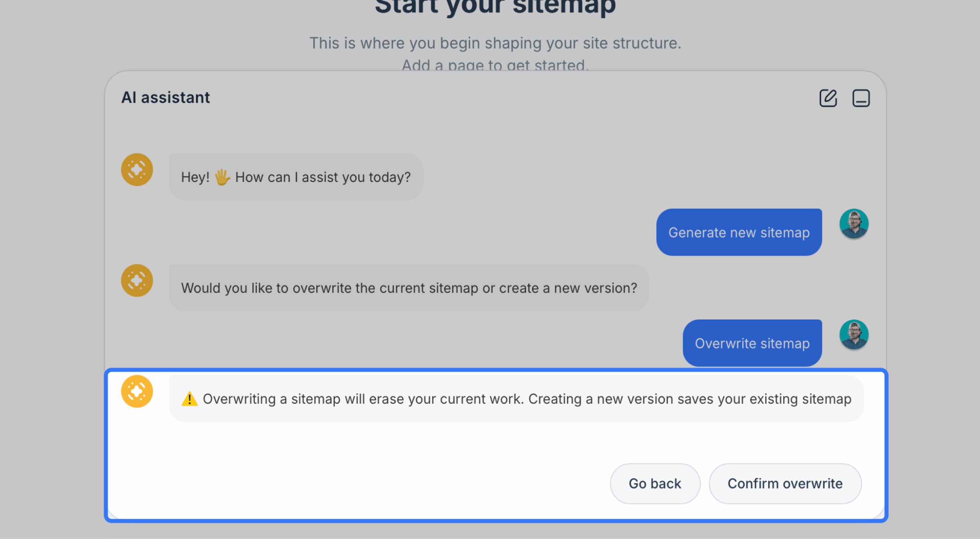Click the waving hand emoji in greeting

pyautogui.click(x=222, y=177)
